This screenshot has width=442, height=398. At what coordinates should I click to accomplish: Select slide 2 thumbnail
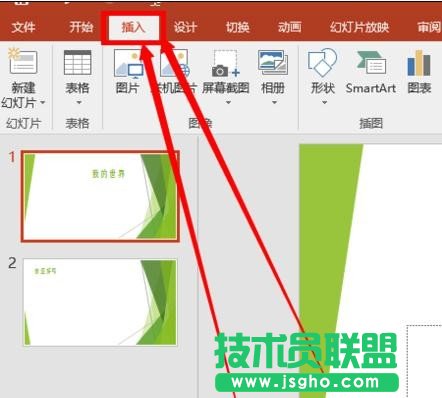tap(100, 302)
